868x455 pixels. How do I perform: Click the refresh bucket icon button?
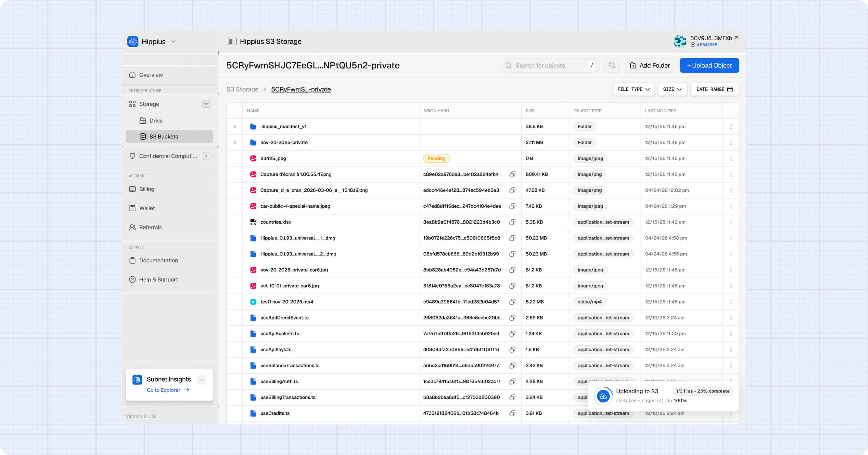tap(612, 65)
